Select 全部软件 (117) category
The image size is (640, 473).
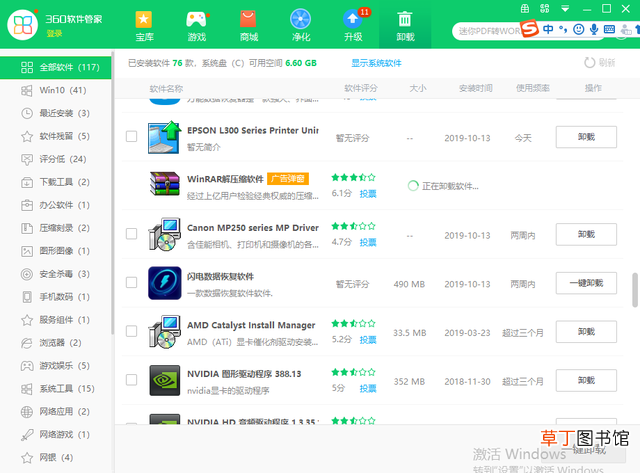(x=56, y=67)
